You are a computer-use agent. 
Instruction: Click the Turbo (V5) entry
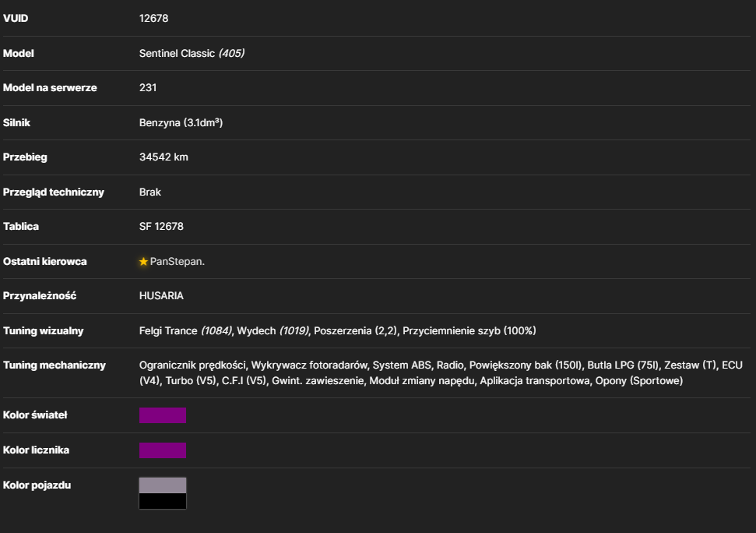pyautogui.click(x=191, y=380)
